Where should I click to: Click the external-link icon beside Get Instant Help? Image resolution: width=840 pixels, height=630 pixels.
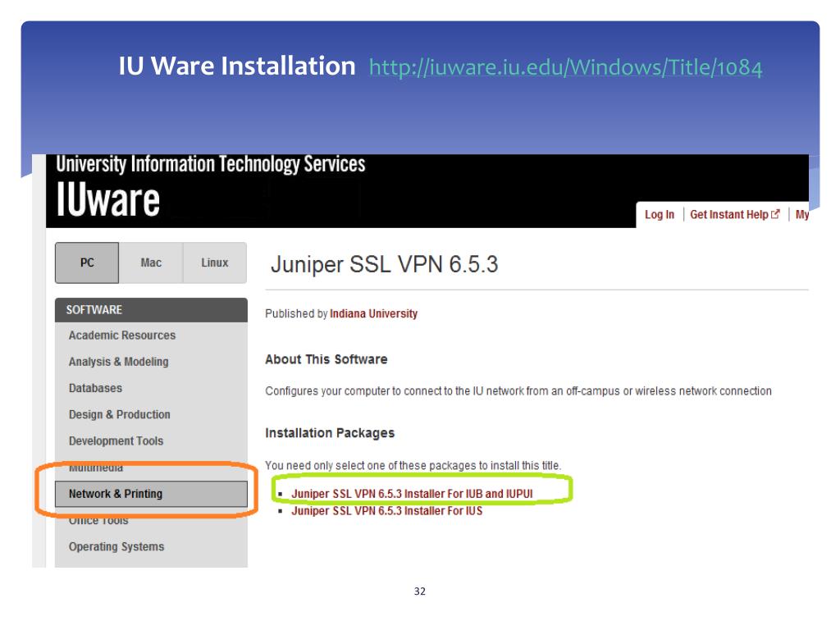[x=775, y=214]
